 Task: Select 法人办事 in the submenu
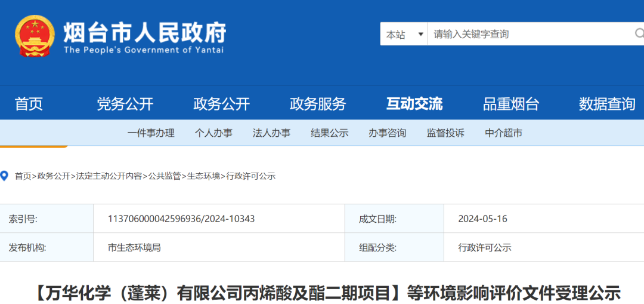click(271, 133)
